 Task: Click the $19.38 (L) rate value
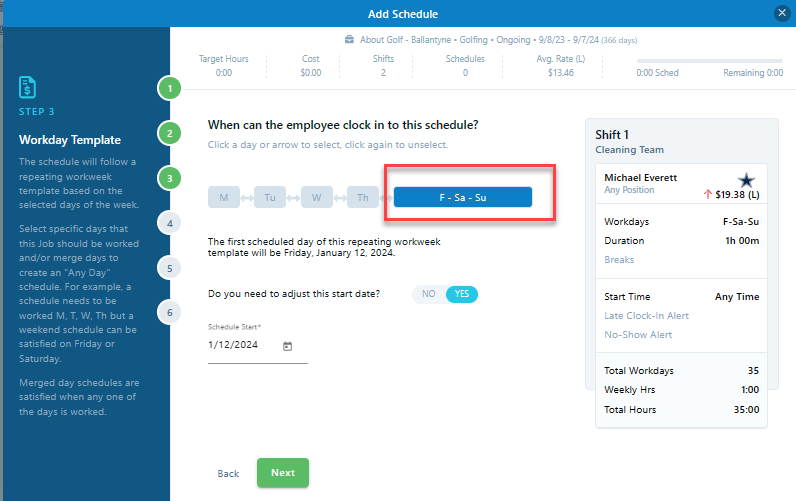tap(737, 194)
